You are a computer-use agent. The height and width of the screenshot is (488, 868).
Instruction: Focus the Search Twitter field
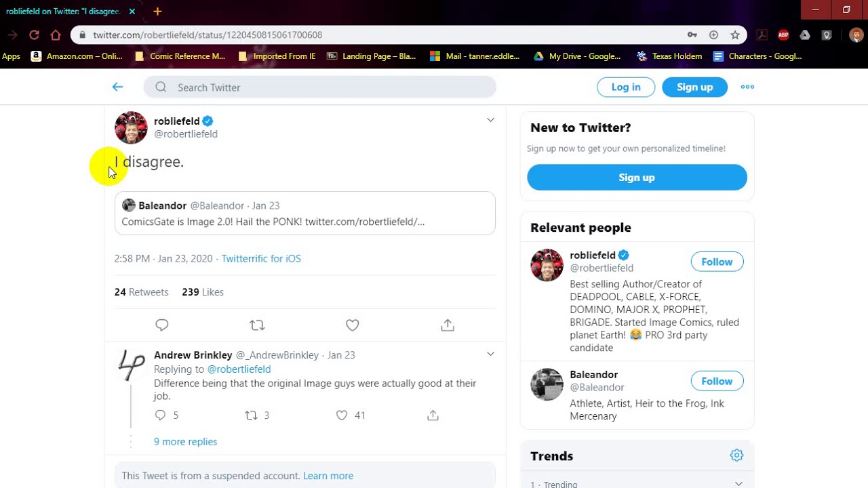point(325,87)
